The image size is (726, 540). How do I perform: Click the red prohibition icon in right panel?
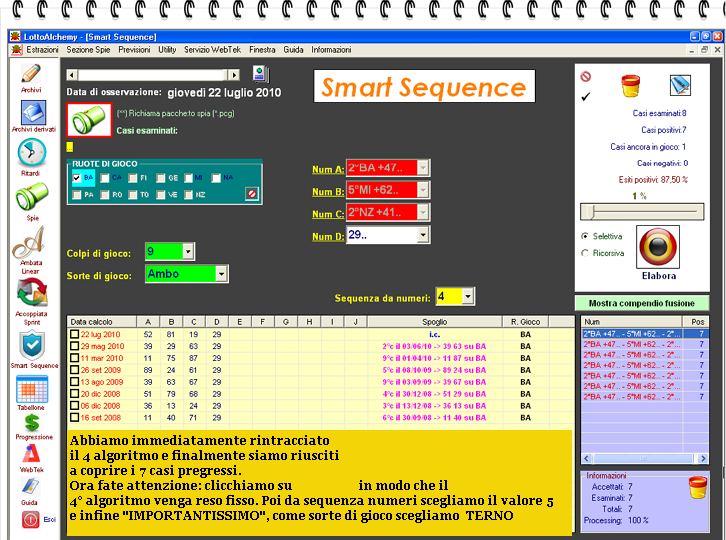(x=586, y=77)
